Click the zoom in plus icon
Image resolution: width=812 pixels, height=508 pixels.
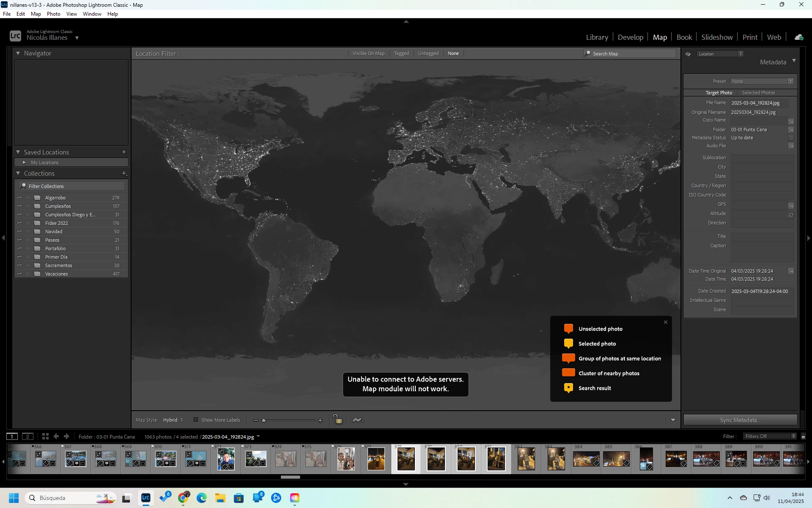pos(320,420)
